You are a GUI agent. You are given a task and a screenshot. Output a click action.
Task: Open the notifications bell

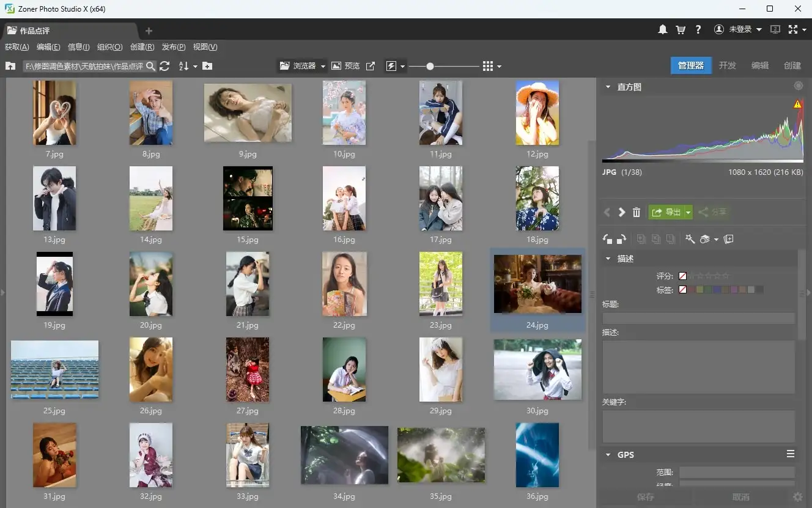(662, 29)
